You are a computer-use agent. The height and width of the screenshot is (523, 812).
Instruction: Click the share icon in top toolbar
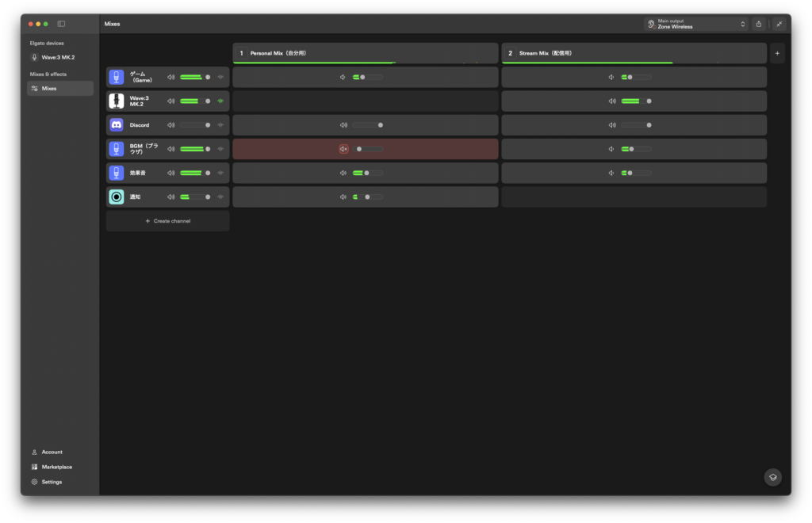pos(759,25)
